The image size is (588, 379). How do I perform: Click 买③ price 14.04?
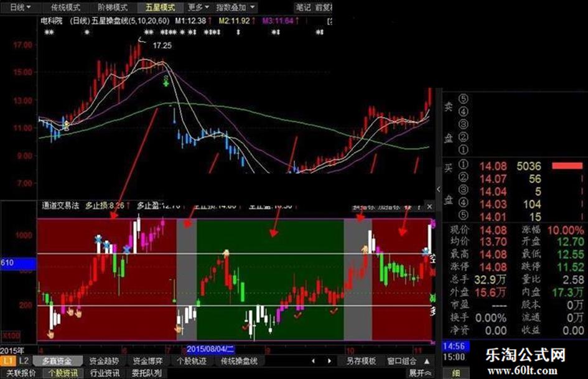493,192
